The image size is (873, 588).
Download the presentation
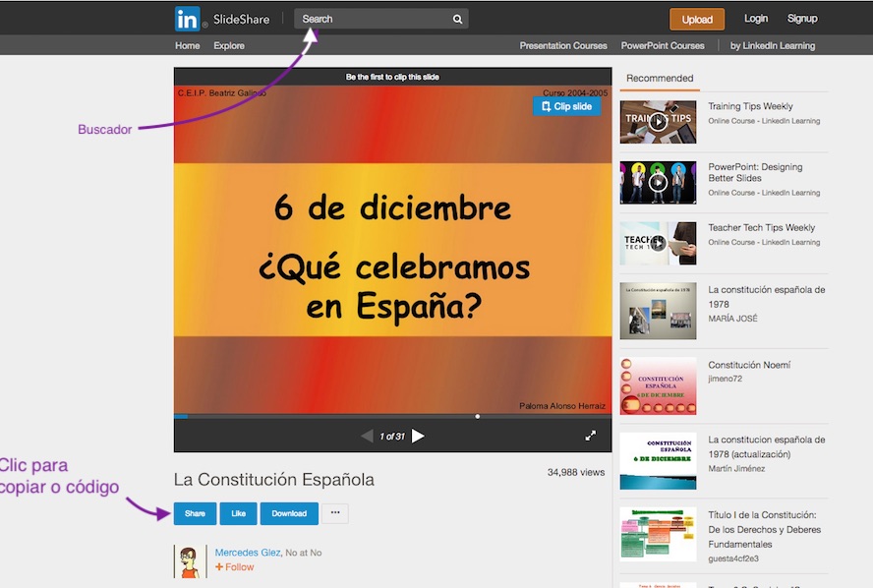click(x=288, y=513)
